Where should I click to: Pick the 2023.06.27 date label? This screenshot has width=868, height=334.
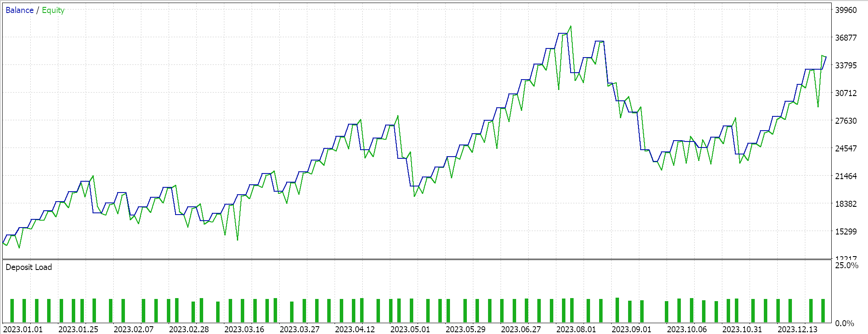521,329
